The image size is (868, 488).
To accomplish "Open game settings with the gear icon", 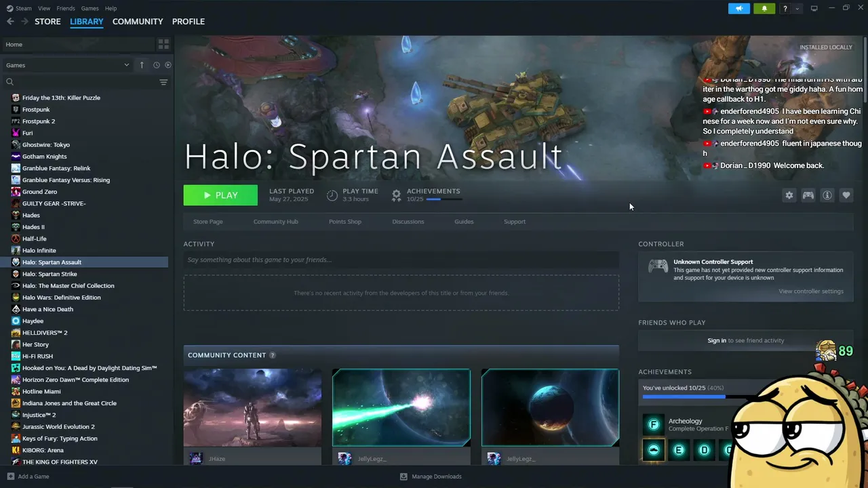I will pyautogui.click(x=789, y=195).
